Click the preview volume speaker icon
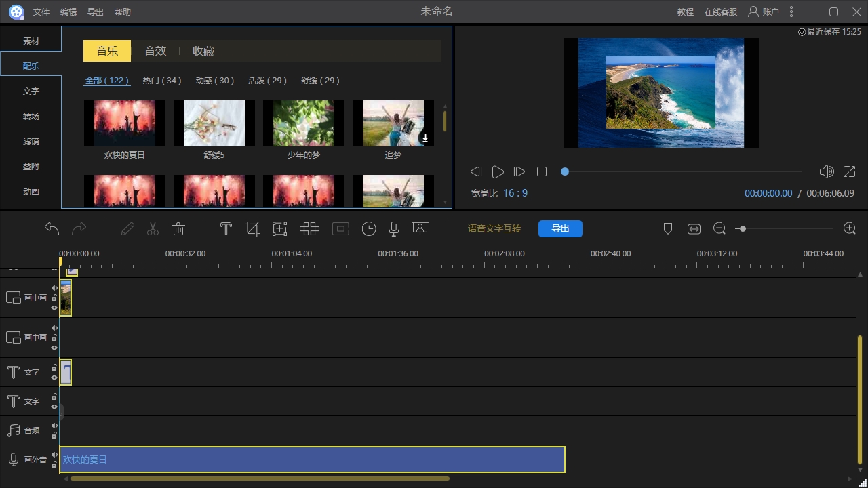The width and height of the screenshot is (868, 488). [x=826, y=171]
